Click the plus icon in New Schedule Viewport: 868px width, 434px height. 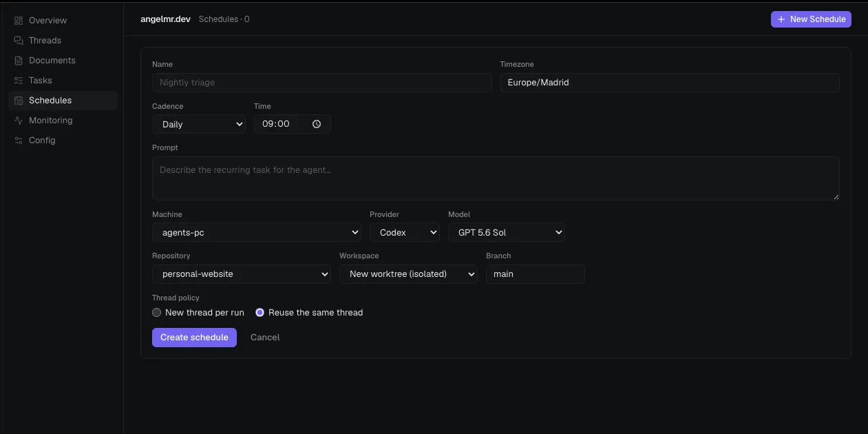781,19
